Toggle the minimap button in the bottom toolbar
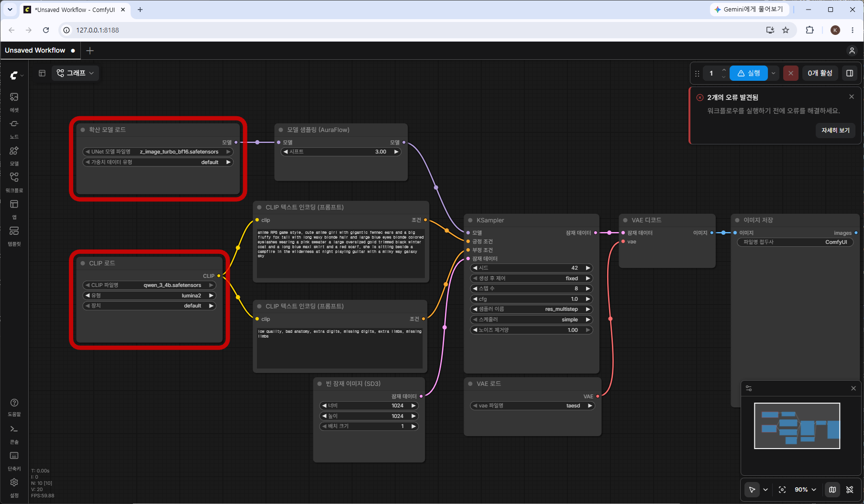This screenshot has height=504, width=864. tap(832, 490)
